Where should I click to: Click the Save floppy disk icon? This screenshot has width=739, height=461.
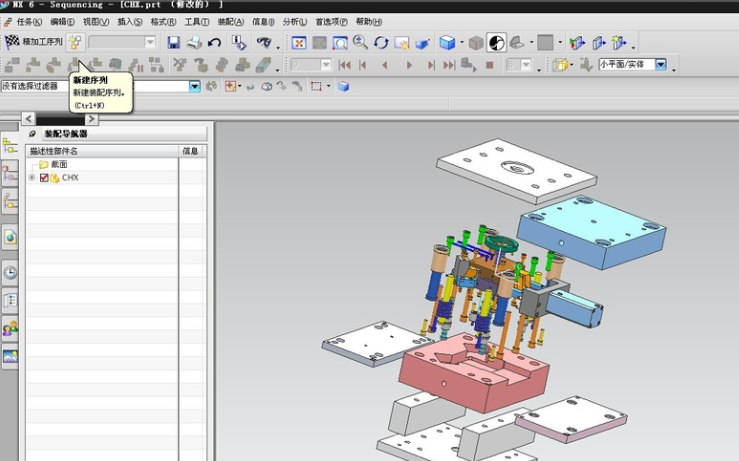click(174, 42)
